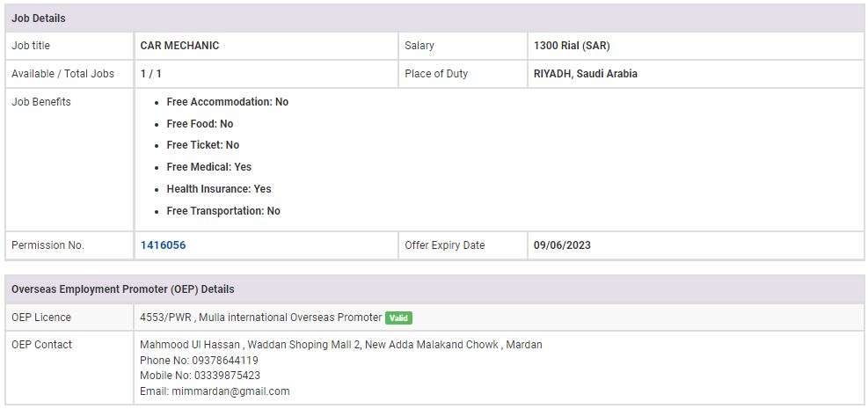Click the green Valid licence badge
This screenshot has width=868, height=409.
pos(398,318)
